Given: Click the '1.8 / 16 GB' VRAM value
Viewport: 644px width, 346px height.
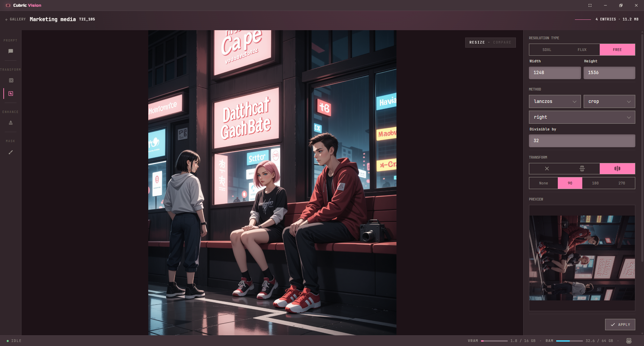Looking at the screenshot, I should 523,341.
